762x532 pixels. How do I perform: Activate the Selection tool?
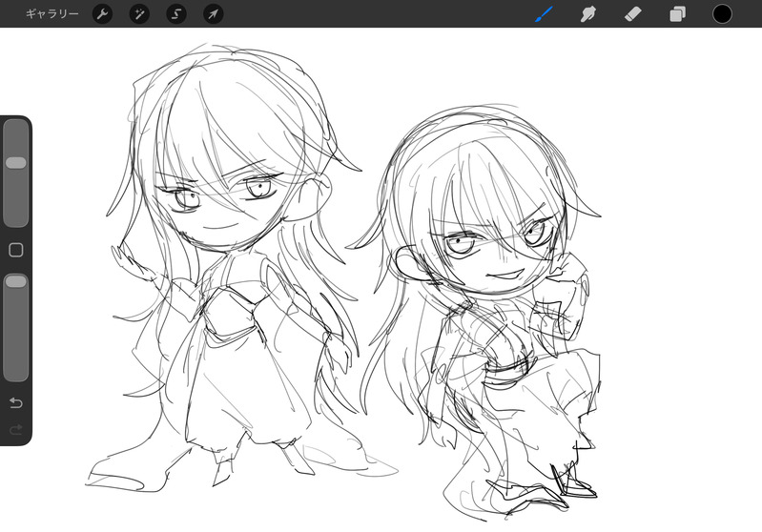tap(176, 14)
